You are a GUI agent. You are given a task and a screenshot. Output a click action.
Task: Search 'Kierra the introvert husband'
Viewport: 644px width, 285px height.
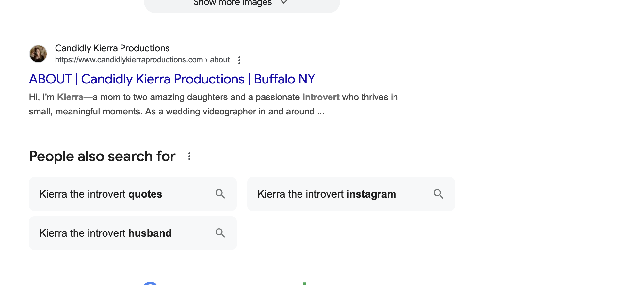[105, 233]
